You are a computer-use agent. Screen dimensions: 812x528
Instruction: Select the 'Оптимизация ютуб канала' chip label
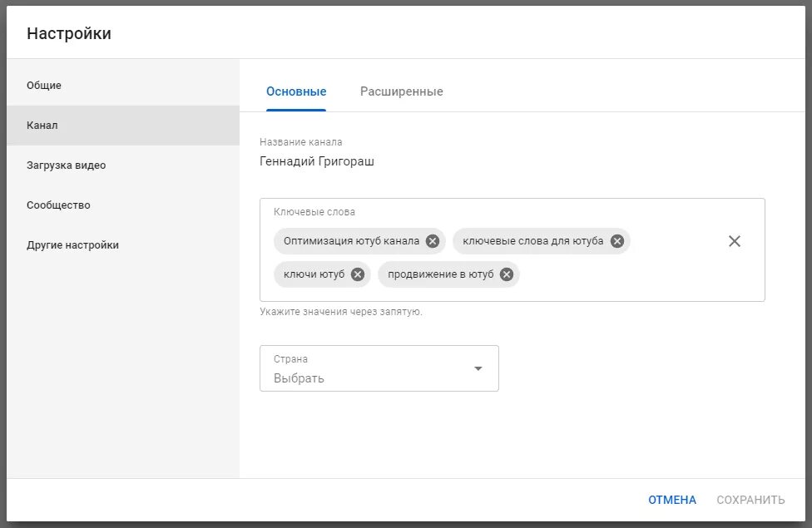click(x=351, y=241)
